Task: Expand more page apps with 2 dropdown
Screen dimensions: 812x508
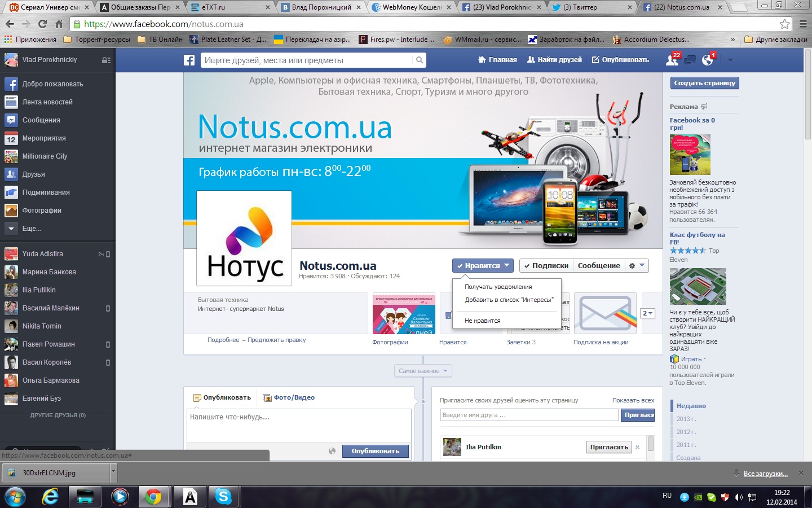Action: coord(647,313)
